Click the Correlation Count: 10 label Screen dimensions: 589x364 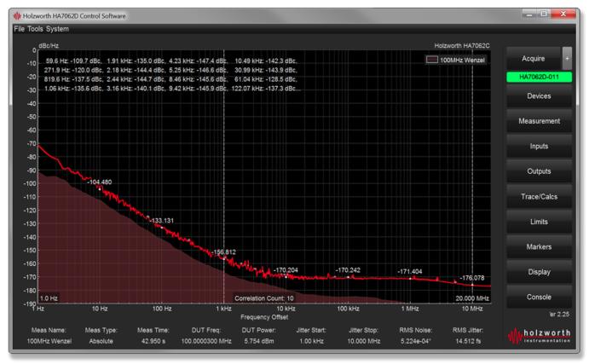(x=264, y=298)
